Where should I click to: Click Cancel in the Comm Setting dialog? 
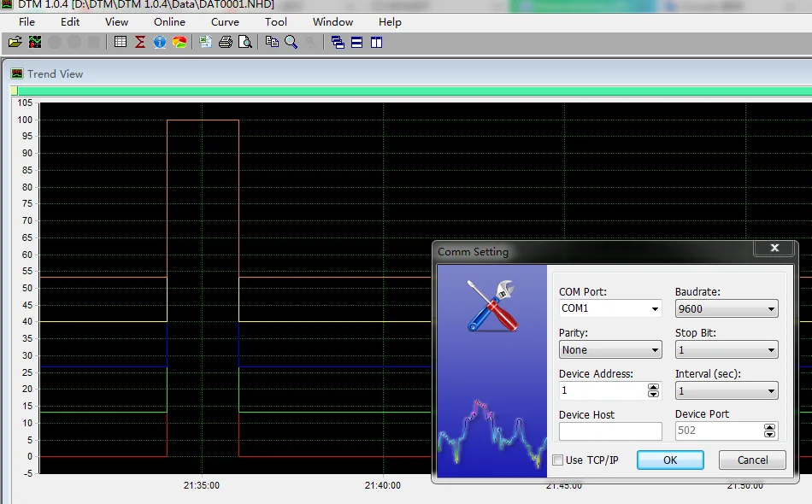[752, 460]
